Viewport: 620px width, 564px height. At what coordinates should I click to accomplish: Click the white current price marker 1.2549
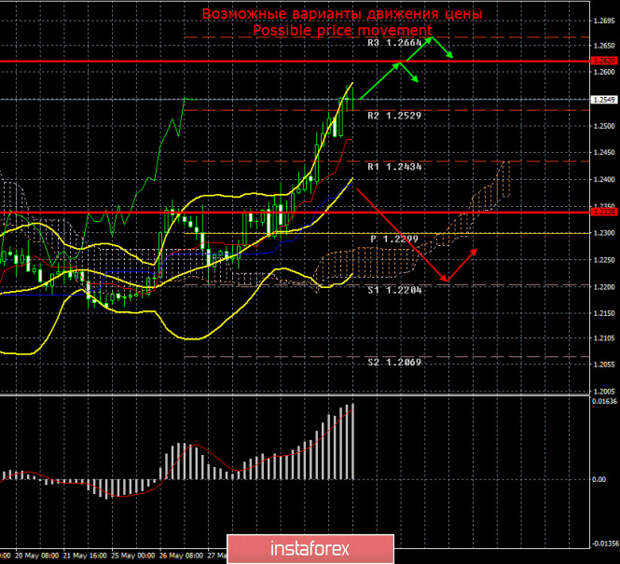point(603,100)
